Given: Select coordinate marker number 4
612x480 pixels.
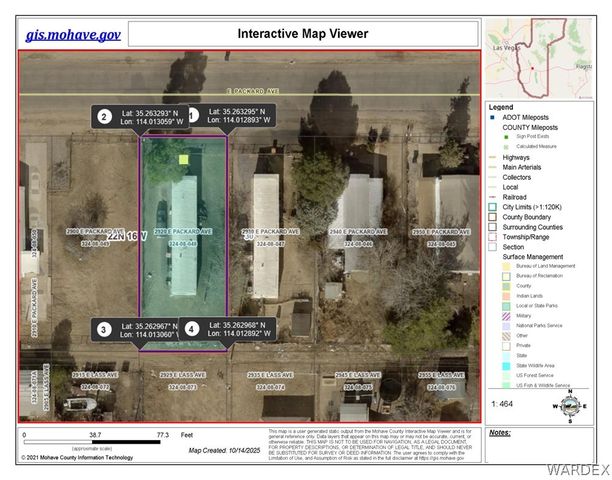Looking at the screenshot, I should [x=191, y=329].
